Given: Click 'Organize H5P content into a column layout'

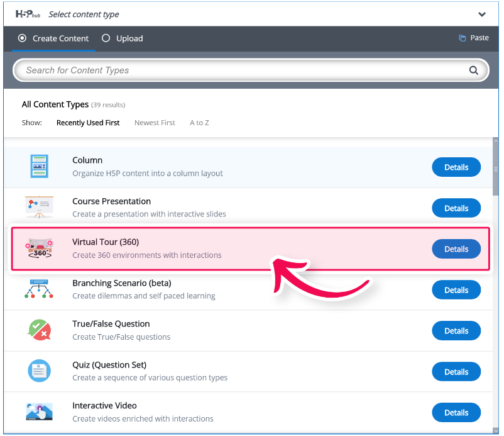Looking at the screenshot, I should click(x=148, y=174).
